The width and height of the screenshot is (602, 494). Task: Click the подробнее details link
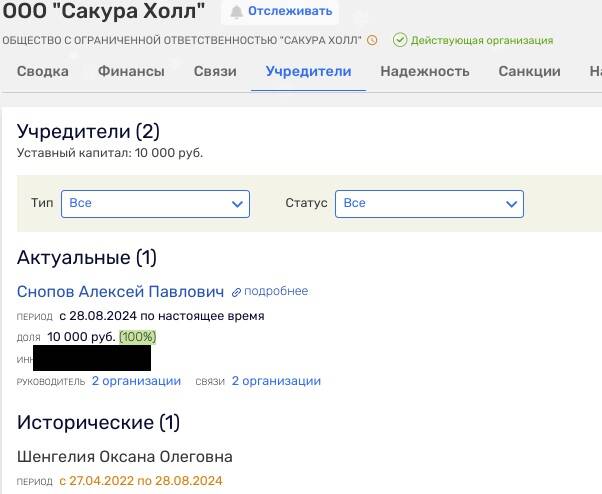pyautogui.click(x=277, y=292)
